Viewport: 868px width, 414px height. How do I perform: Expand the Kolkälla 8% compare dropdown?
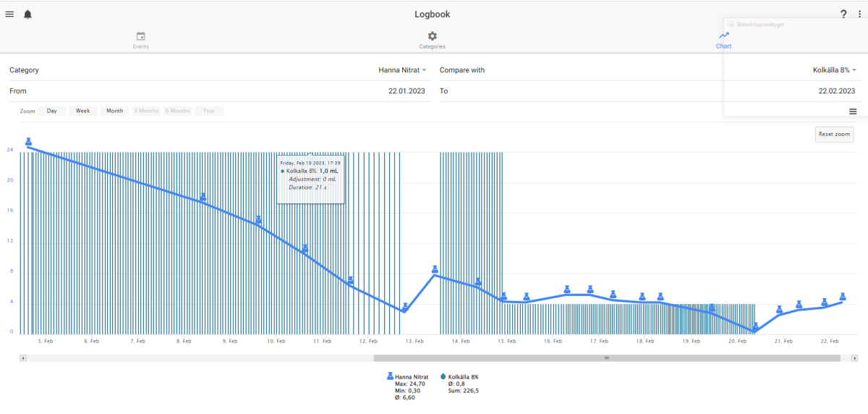[x=835, y=70]
